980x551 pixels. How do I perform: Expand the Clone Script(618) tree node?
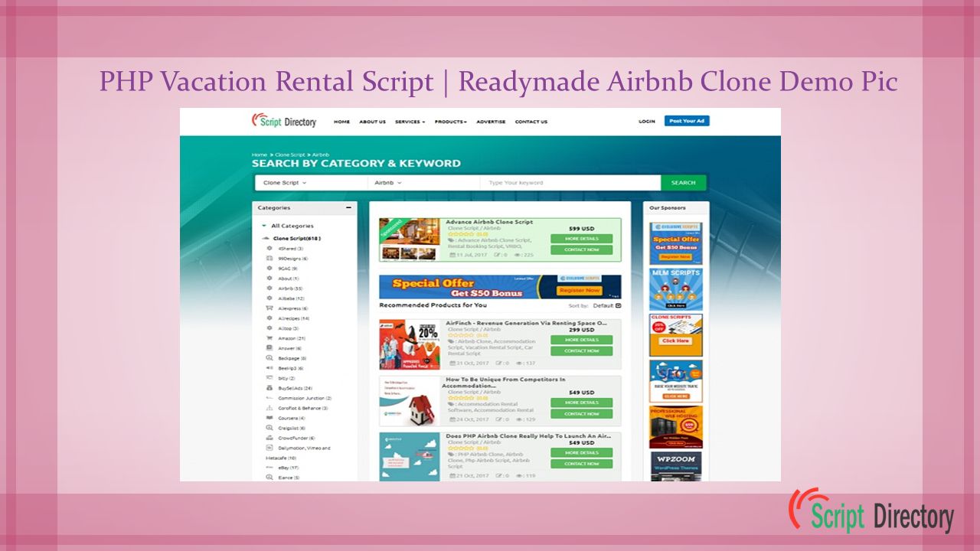click(266, 238)
